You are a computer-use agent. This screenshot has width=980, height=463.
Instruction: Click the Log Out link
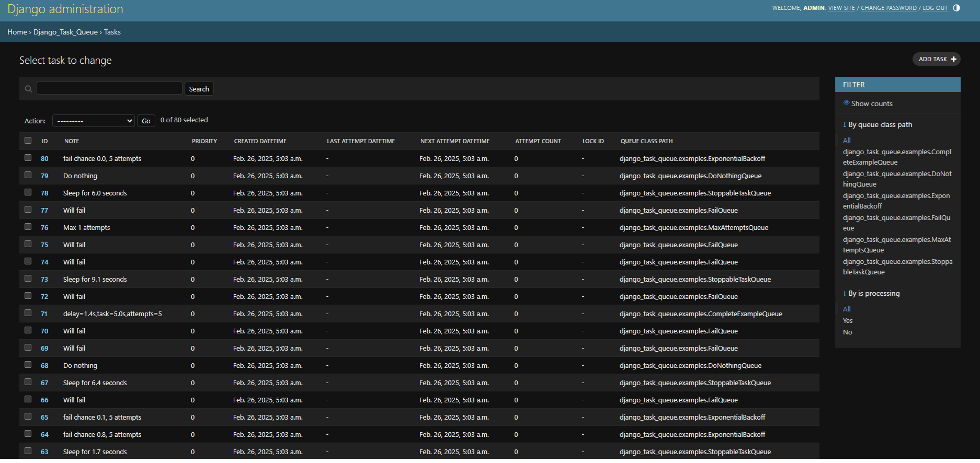935,8
